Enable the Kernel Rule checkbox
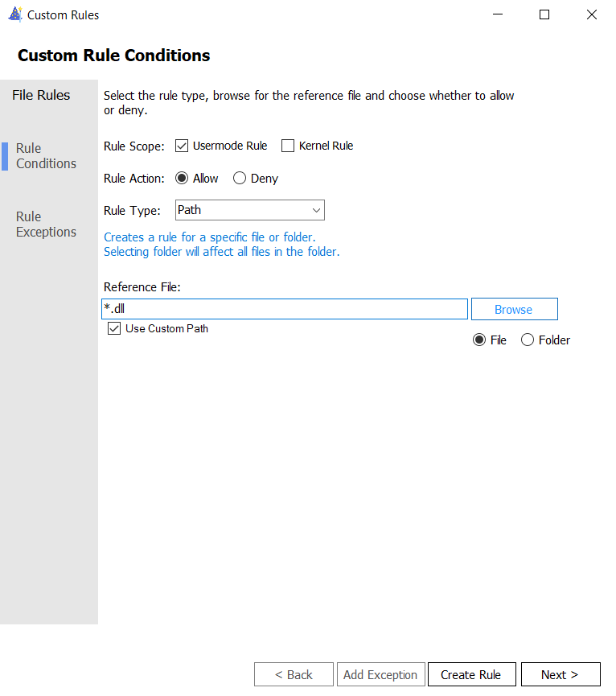616x696 pixels. point(288,146)
